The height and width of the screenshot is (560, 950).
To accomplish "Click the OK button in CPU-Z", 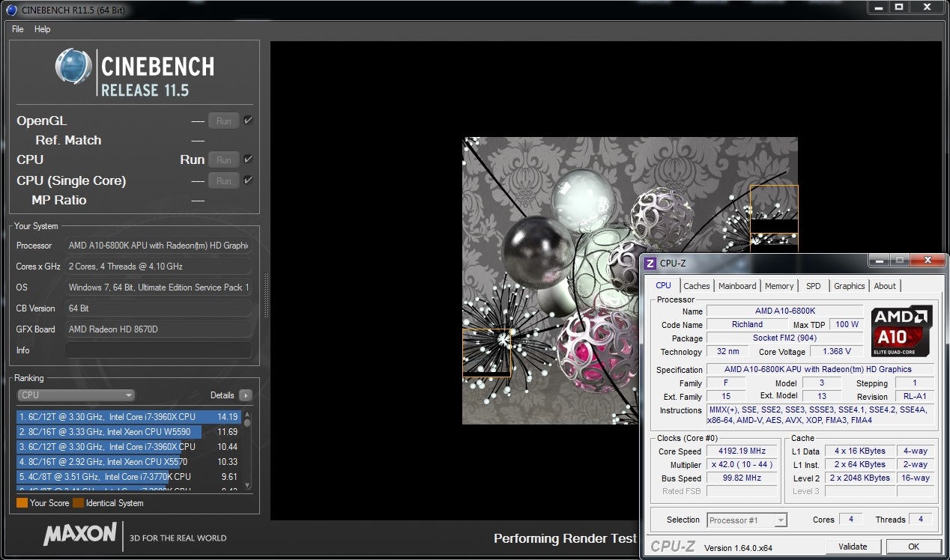I will pyautogui.click(x=913, y=547).
